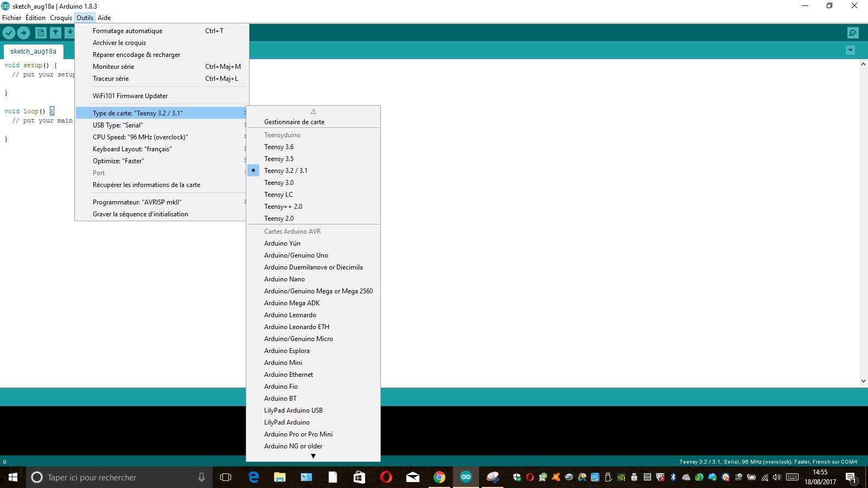Open the sketch tab dropdown arrow

(x=850, y=50)
